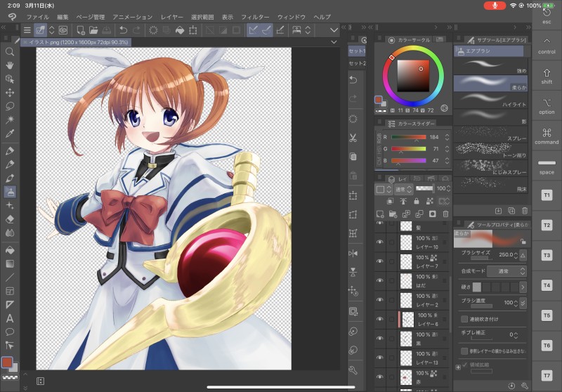This screenshot has height=392, width=562.
Task: Click the scissors Cut icon in side bar
Action: pyautogui.click(x=353, y=138)
